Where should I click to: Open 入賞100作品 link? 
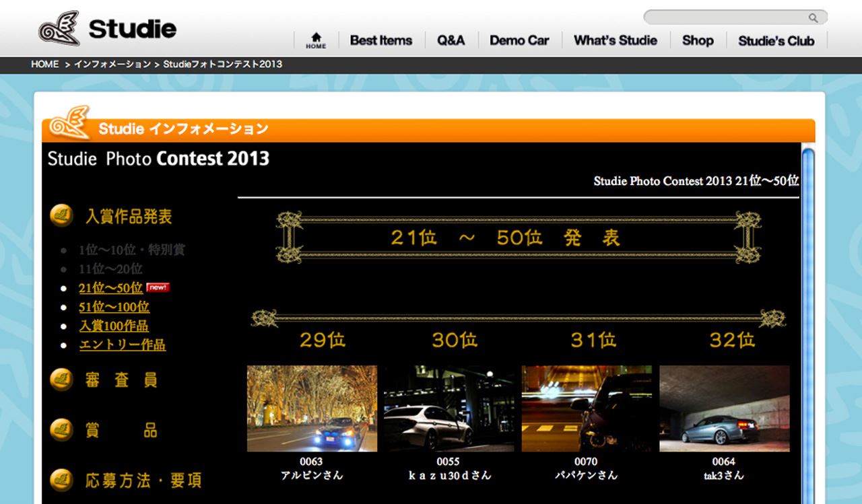pos(114,326)
